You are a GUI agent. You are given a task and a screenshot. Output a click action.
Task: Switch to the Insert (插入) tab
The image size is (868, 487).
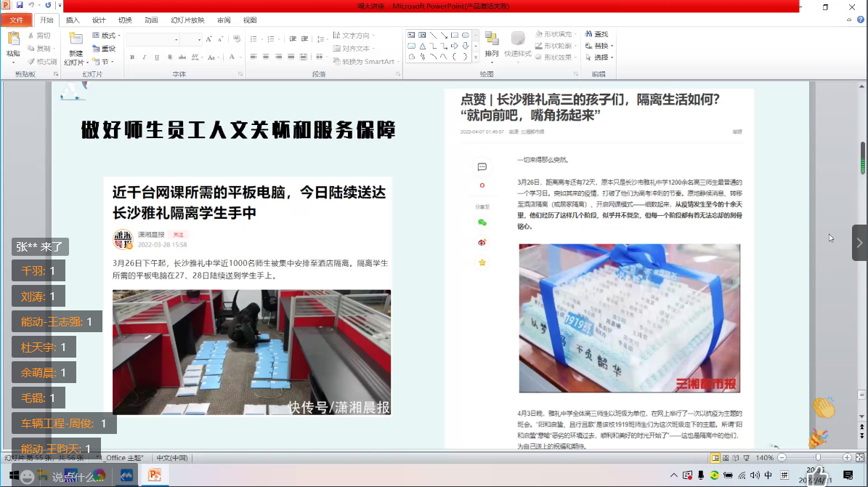(x=73, y=20)
